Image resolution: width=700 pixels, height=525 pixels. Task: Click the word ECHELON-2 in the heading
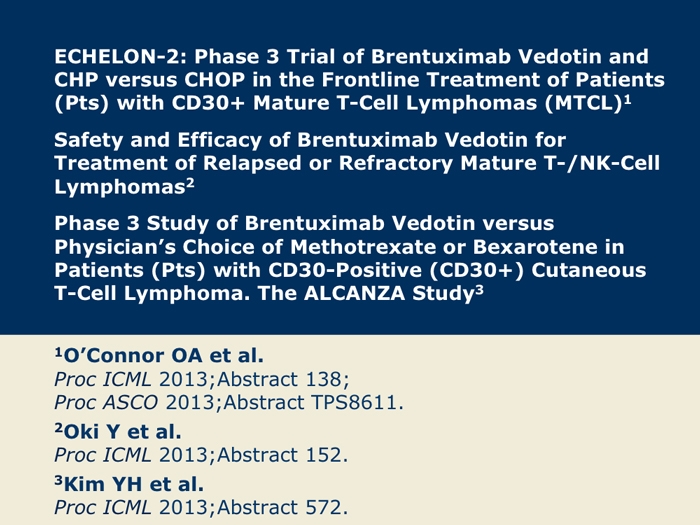coord(120,57)
